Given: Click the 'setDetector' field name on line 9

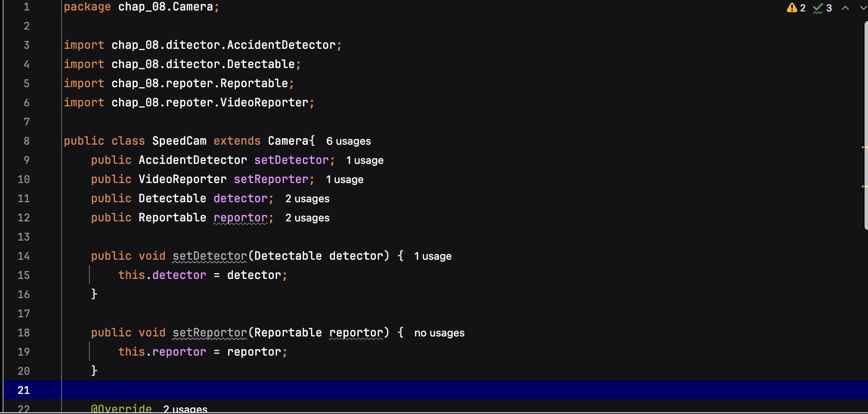Looking at the screenshot, I should [x=291, y=160].
